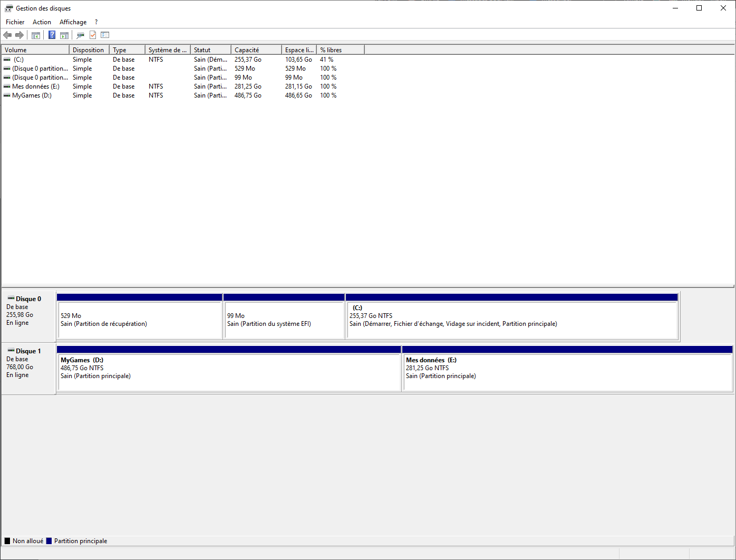Select the (C:) partition block on Disque 0
The image size is (736, 560).
[x=512, y=316]
